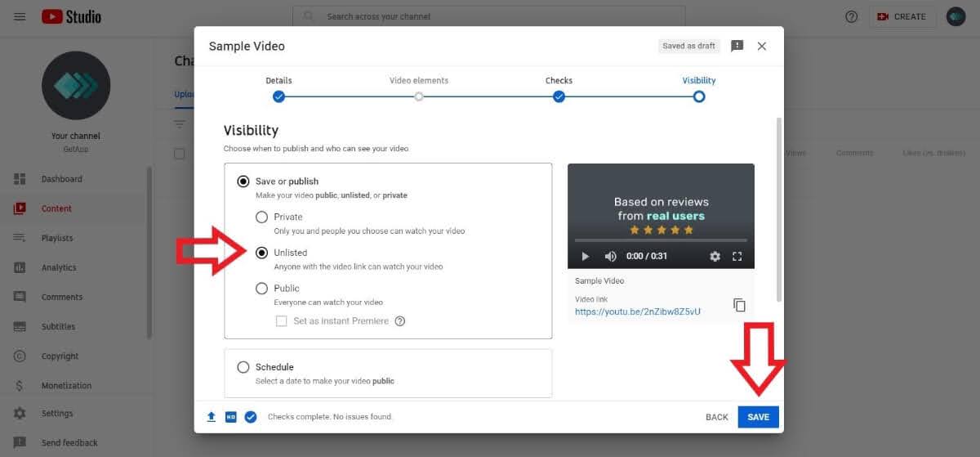
Task: Click the checks complete checkmark icon
Action: point(251,417)
